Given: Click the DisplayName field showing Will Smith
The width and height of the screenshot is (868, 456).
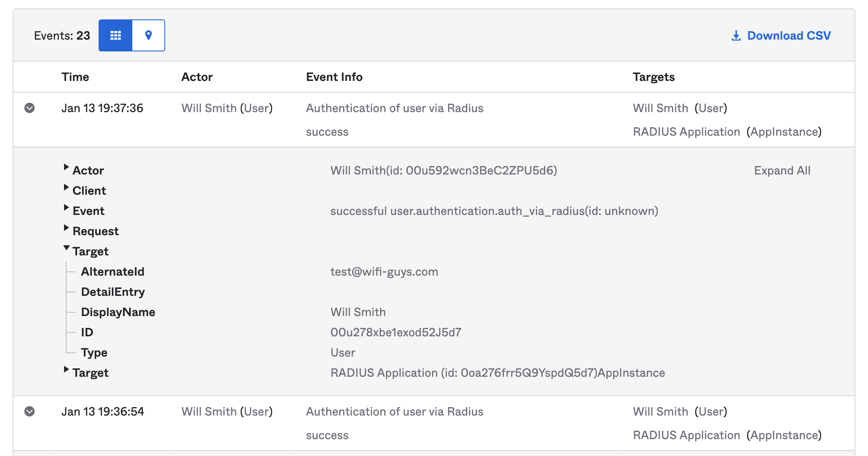Looking at the screenshot, I should point(358,312).
